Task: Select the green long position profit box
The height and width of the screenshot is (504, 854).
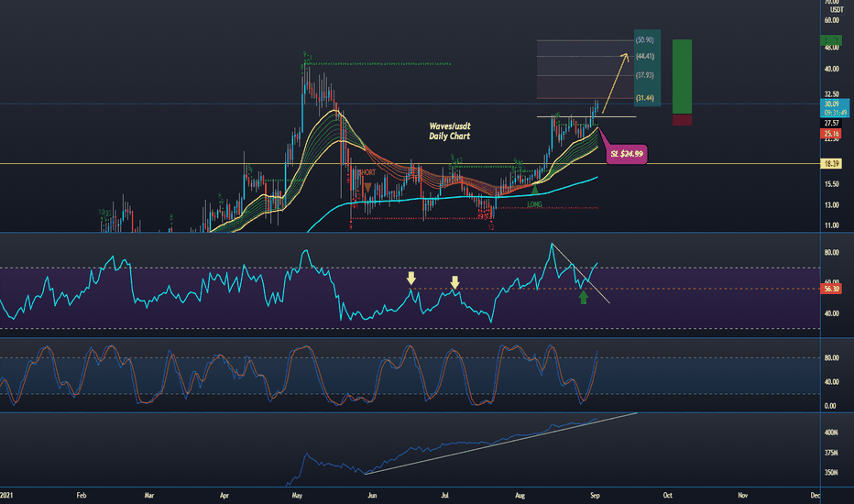Action: (682, 77)
